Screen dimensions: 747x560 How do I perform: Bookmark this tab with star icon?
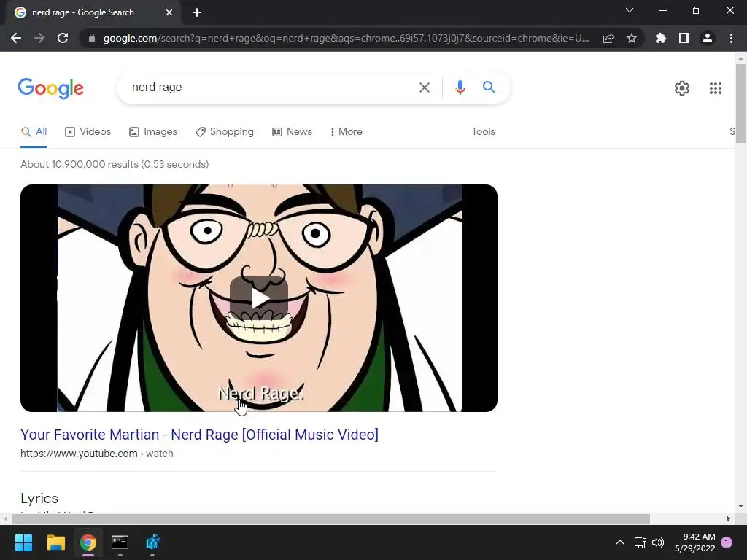pyautogui.click(x=632, y=38)
